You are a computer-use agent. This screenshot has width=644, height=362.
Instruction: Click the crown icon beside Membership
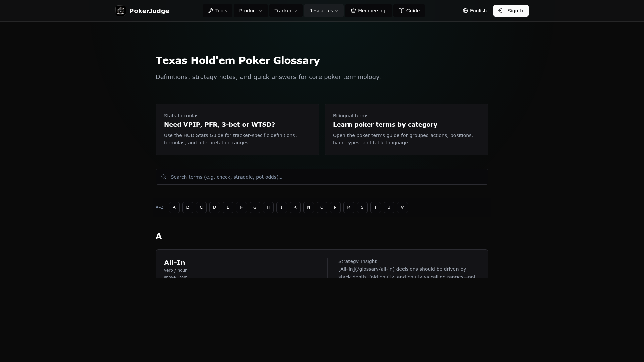[x=353, y=11]
